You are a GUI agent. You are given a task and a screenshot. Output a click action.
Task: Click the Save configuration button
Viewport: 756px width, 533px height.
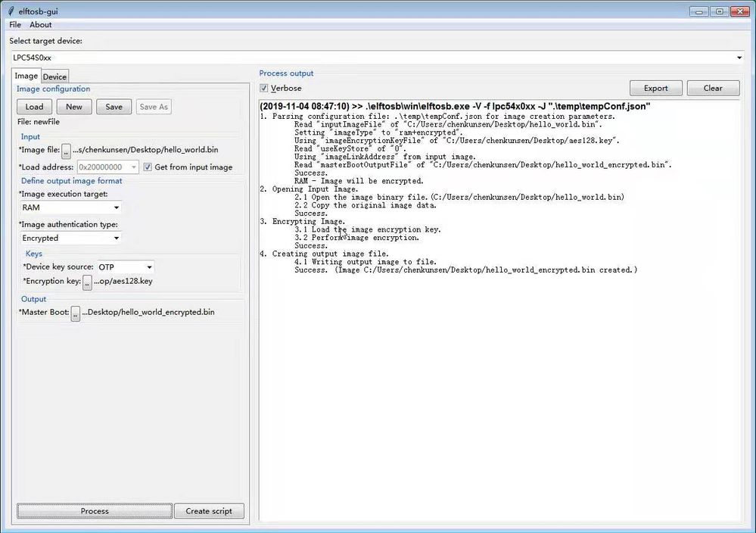click(x=114, y=107)
